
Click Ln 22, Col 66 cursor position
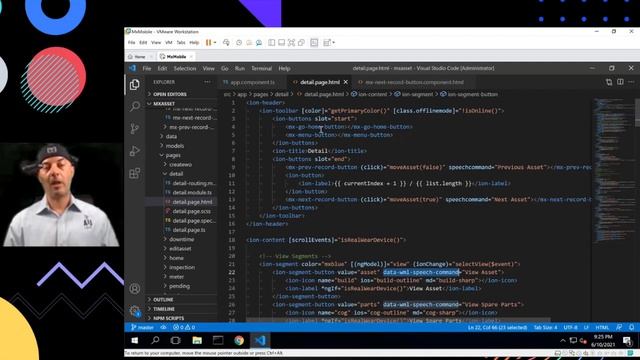click(x=497, y=327)
